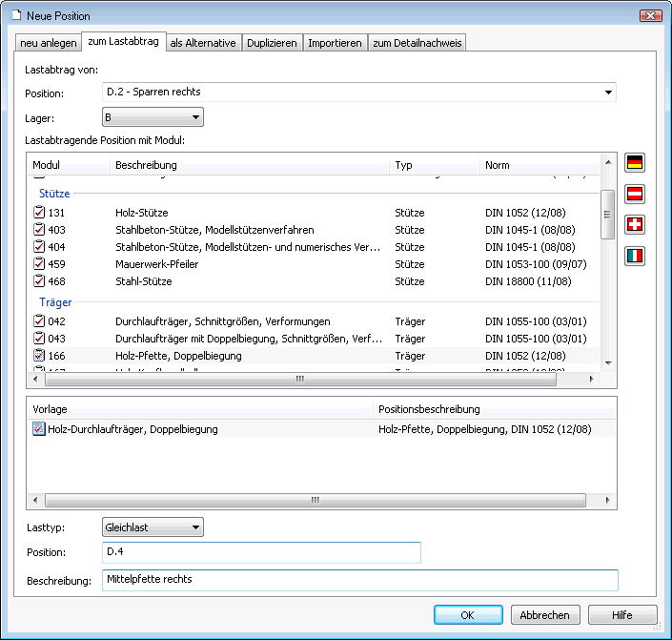This screenshot has height=640, width=672.
Task: Click the Position field containing D.4
Action: tap(261, 552)
